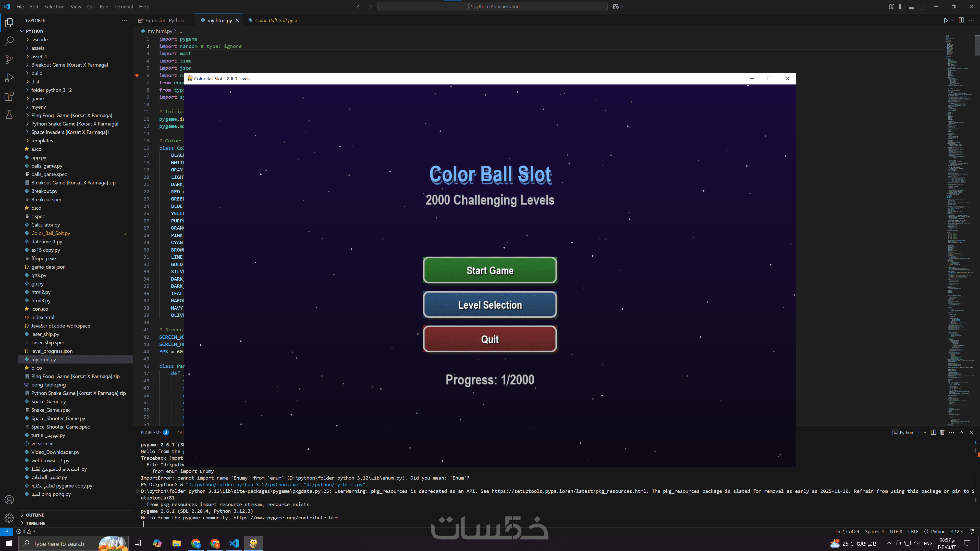Screen dimensions: 980x551
Task: Open the Extensions view icon
Action: coord(9,96)
